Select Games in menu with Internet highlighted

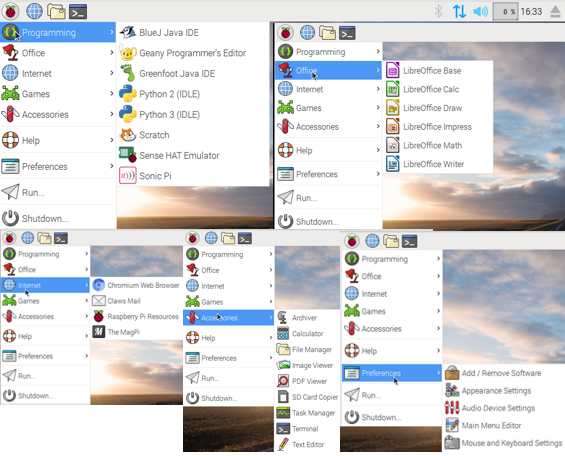click(45, 301)
